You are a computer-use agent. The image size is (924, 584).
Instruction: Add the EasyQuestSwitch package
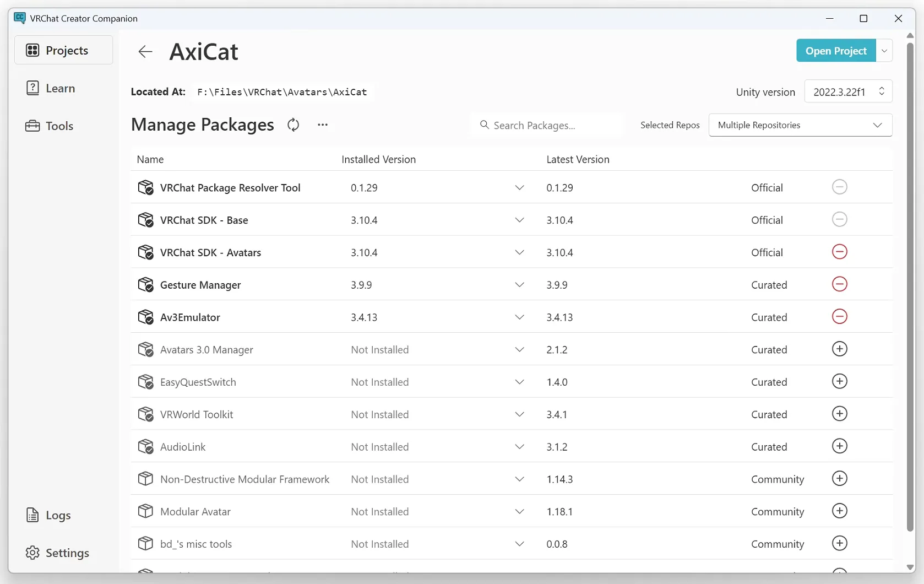click(839, 381)
